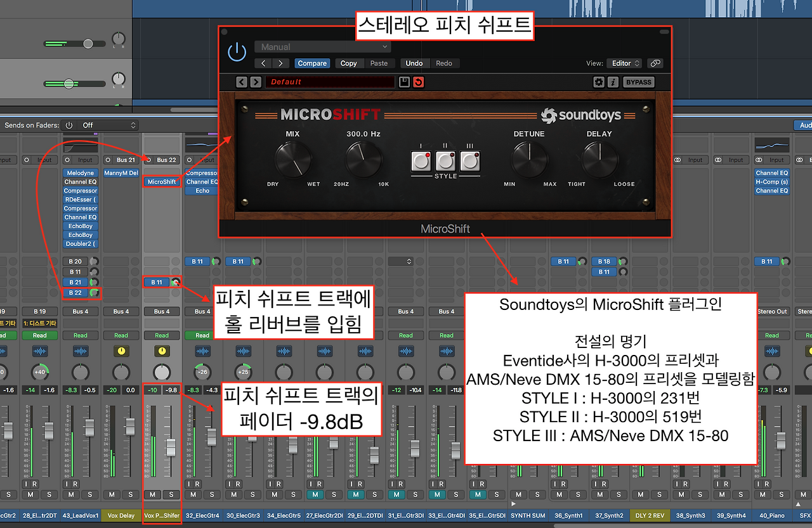The height and width of the screenshot is (528, 812).
Task: Open Vox P Shifter Bus 4 output slot
Action: 162,311
